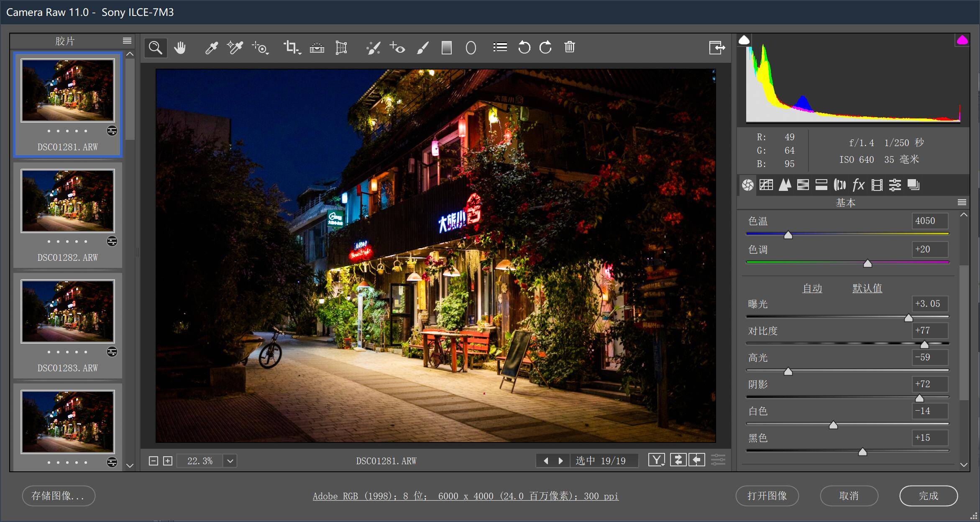Rotate image 90 degrees counterclockwise

(524, 47)
